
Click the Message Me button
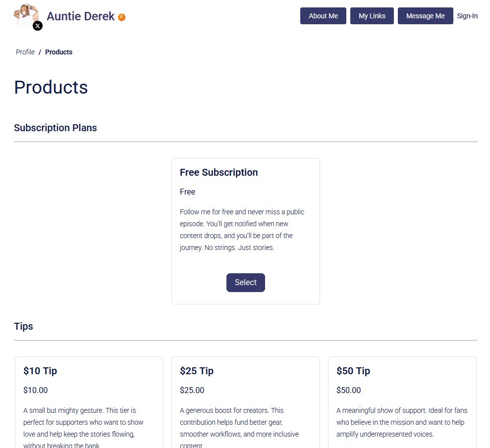[x=425, y=16]
